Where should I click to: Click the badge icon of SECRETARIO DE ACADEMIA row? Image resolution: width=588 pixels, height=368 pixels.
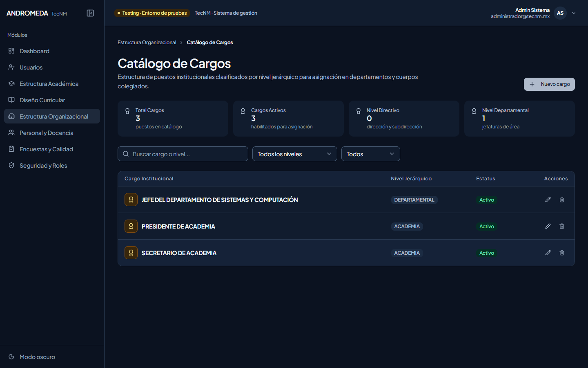131,253
